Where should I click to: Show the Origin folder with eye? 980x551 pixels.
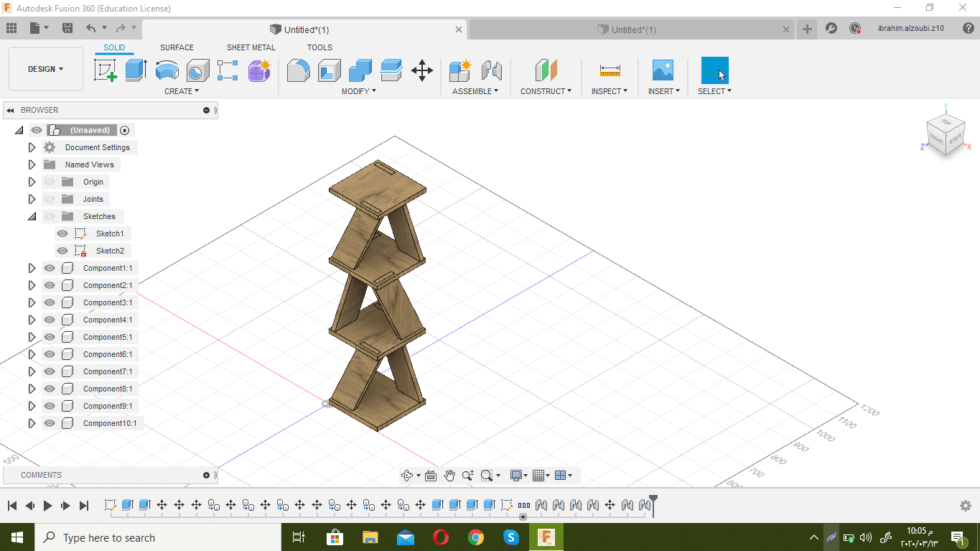[50, 182]
